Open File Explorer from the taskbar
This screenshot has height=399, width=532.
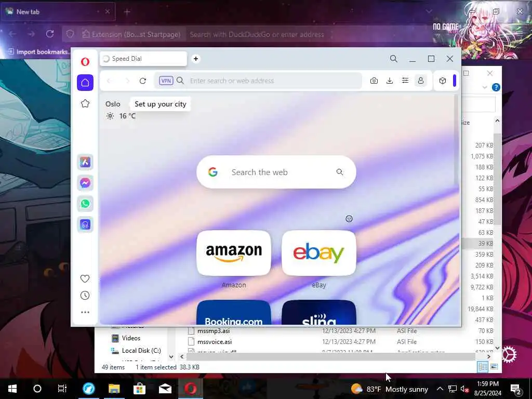[114, 389]
